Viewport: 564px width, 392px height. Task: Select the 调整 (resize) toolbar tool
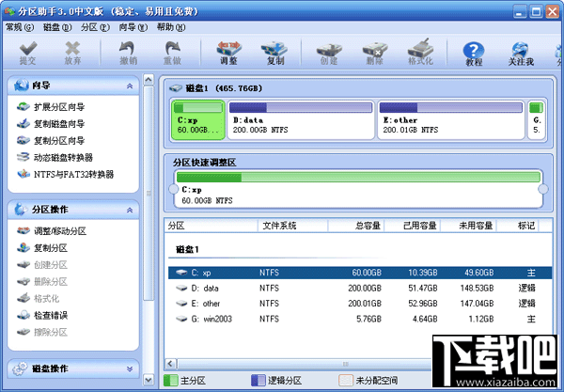(x=228, y=54)
